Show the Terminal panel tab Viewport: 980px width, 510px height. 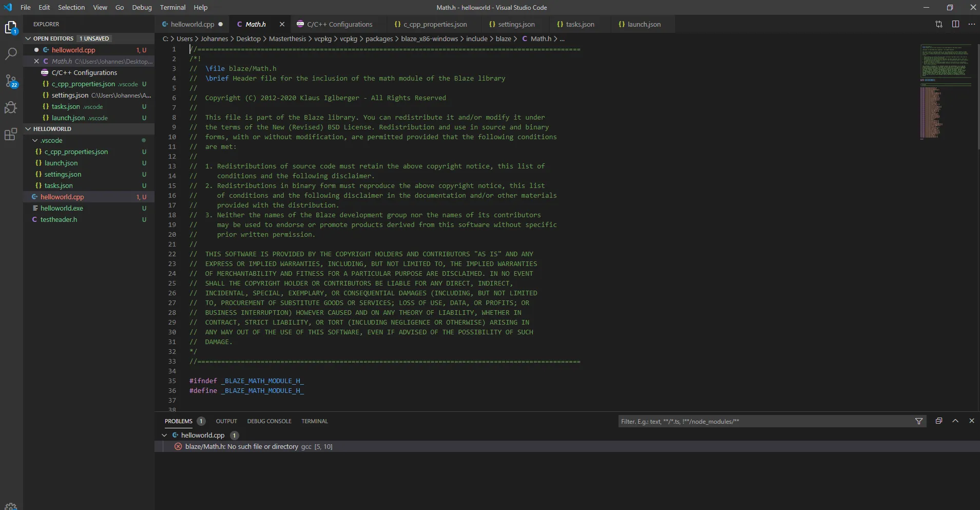[x=315, y=421]
